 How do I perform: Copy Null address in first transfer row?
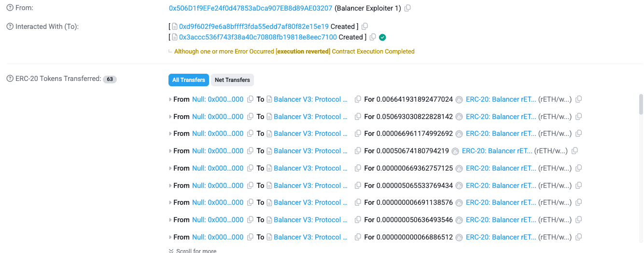(x=250, y=99)
